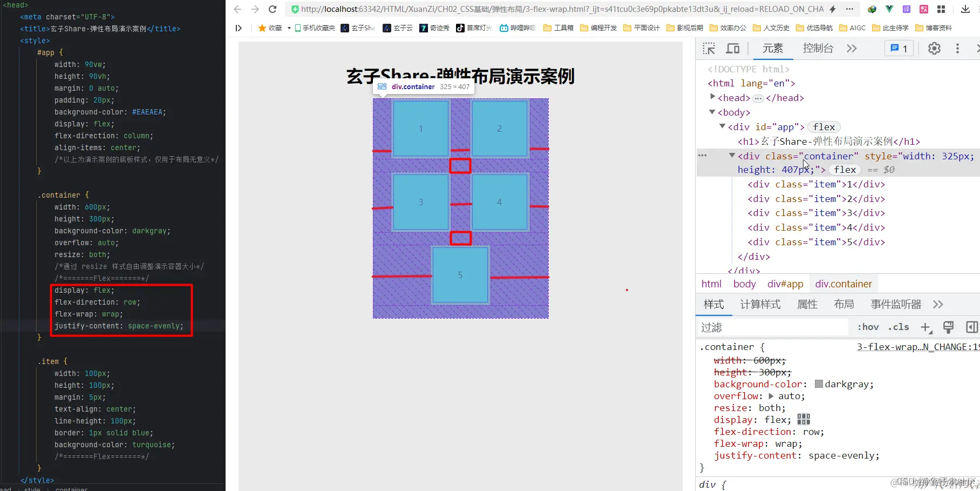
Task: Open the DevTools more options menu
Action: click(957, 48)
